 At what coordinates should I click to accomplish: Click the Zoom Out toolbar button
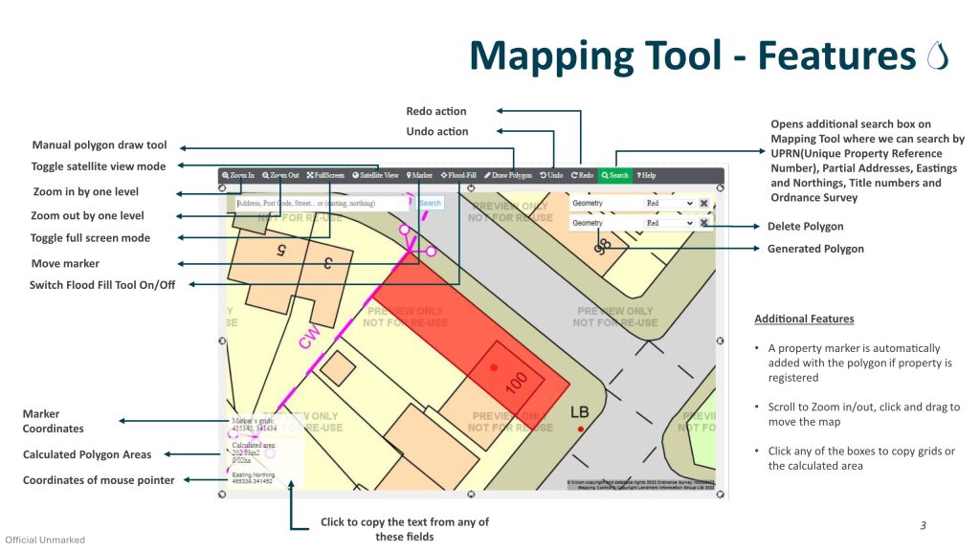tap(280, 176)
